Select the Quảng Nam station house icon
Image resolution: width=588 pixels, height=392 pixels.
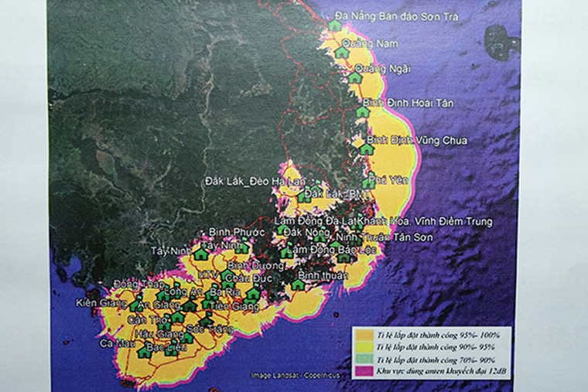point(341,52)
